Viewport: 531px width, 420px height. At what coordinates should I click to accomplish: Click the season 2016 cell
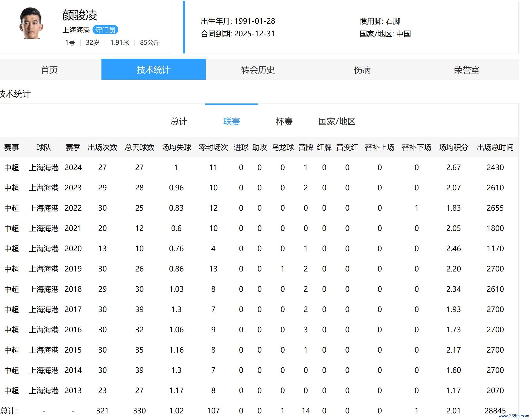coord(73,330)
